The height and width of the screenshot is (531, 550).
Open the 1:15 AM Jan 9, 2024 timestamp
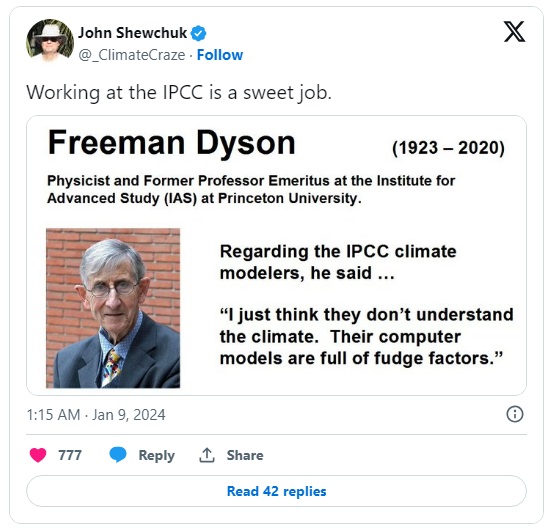click(x=96, y=415)
